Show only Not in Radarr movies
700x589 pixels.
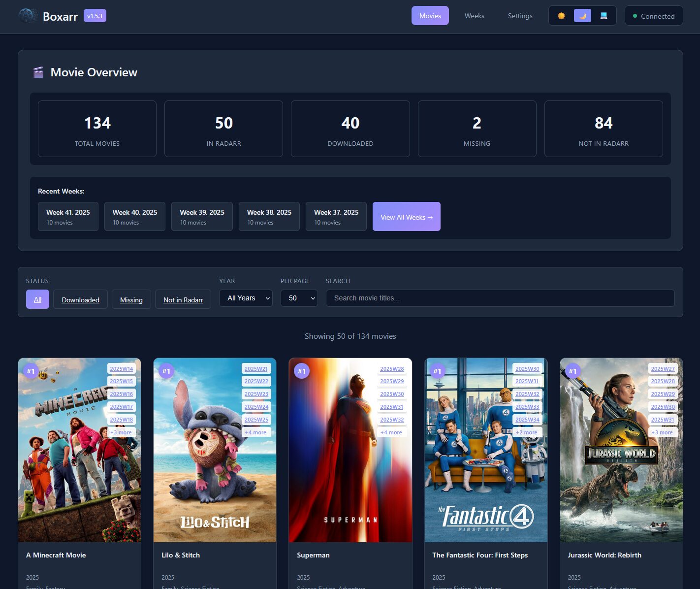[183, 299]
